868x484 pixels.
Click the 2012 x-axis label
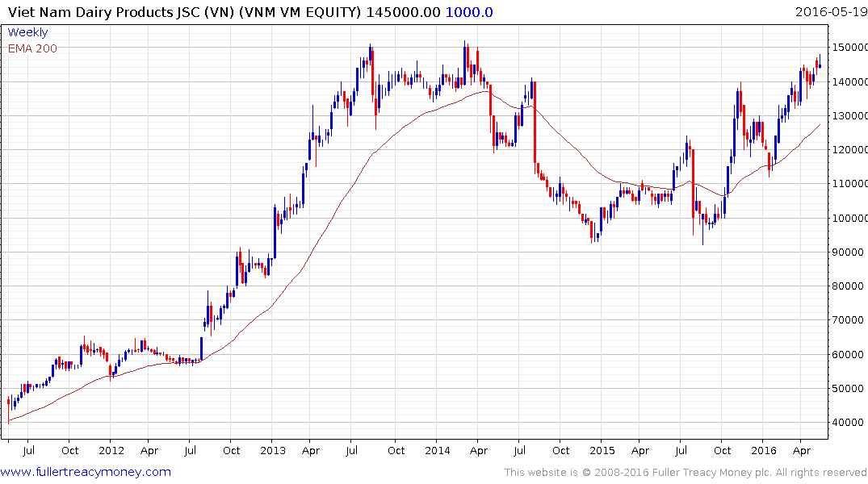point(111,451)
